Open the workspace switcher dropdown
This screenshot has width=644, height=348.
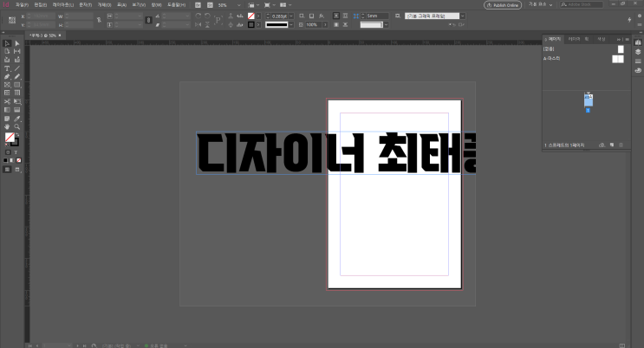click(540, 4)
